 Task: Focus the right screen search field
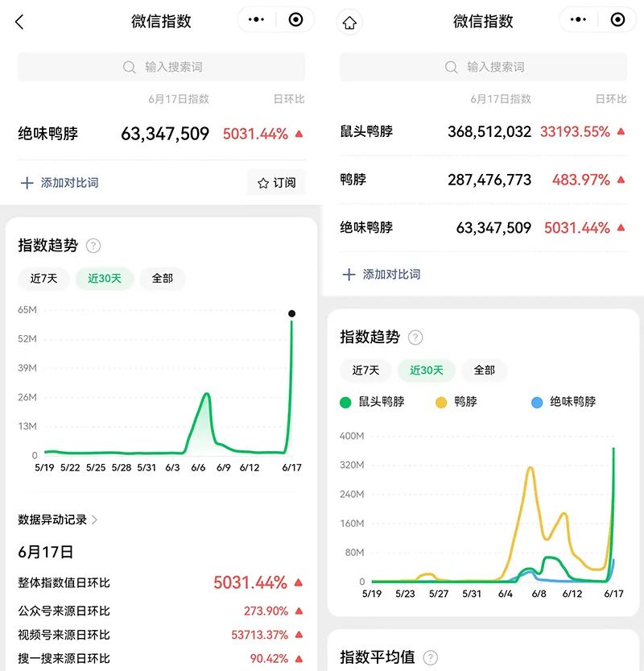(x=483, y=67)
